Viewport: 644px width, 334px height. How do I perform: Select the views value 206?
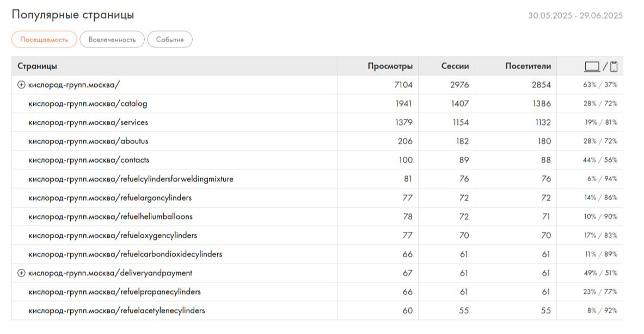[405, 141]
